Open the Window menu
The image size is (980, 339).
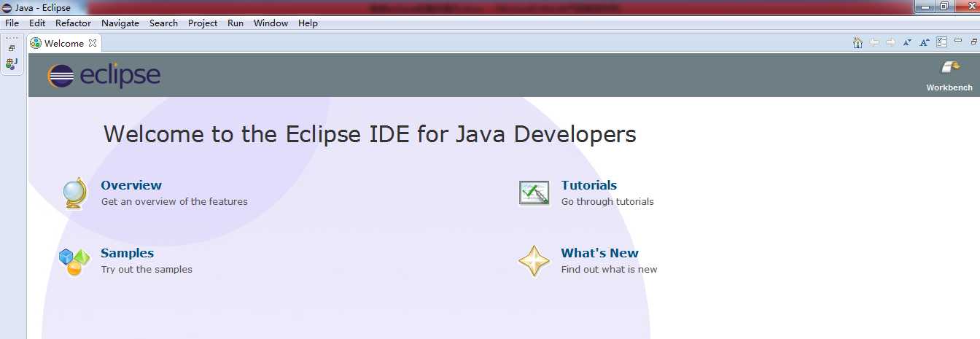271,23
